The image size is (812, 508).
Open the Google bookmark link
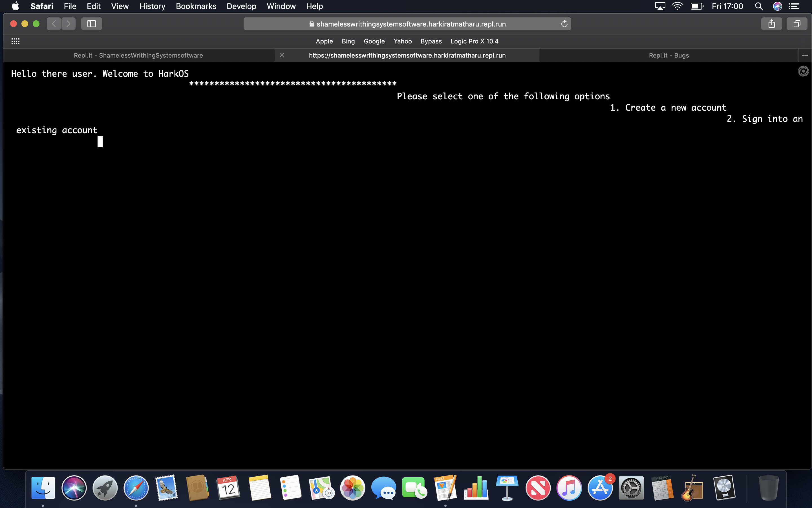pyautogui.click(x=374, y=41)
